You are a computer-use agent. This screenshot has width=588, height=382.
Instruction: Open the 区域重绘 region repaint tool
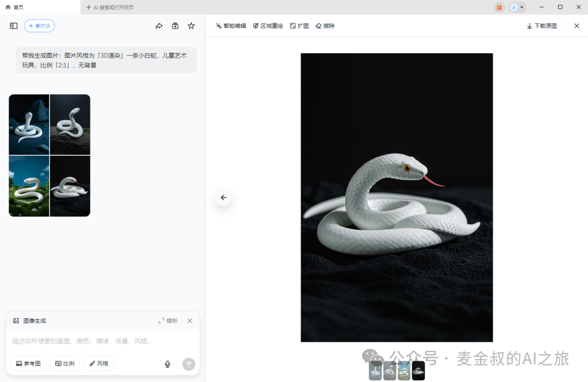coord(268,26)
